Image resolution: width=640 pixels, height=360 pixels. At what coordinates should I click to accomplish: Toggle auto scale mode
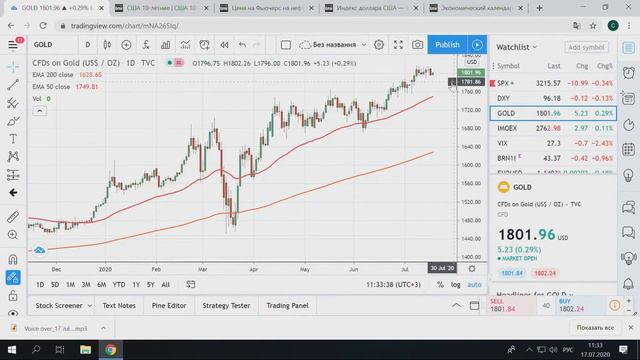474,285
